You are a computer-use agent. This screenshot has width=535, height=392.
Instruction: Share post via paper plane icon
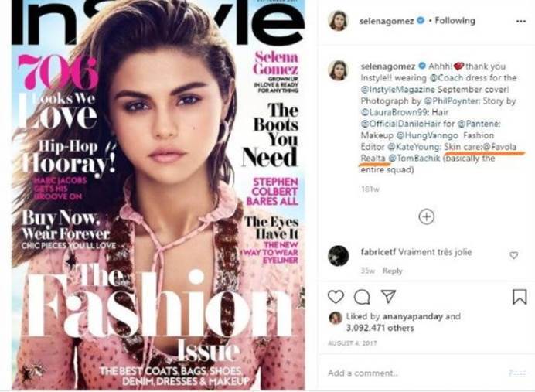click(388, 296)
